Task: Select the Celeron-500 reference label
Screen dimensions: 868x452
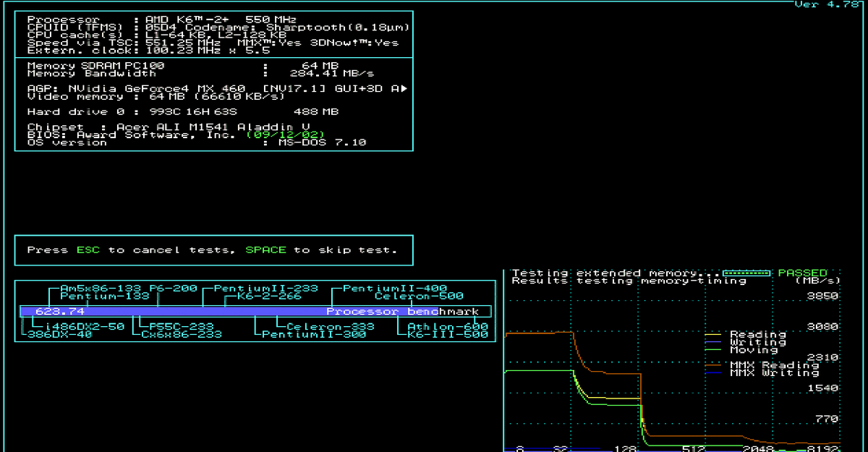Action: click(419, 296)
